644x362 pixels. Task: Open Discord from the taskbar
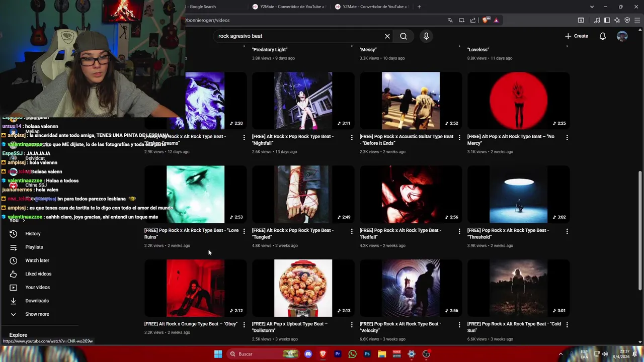click(x=308, y=354)
